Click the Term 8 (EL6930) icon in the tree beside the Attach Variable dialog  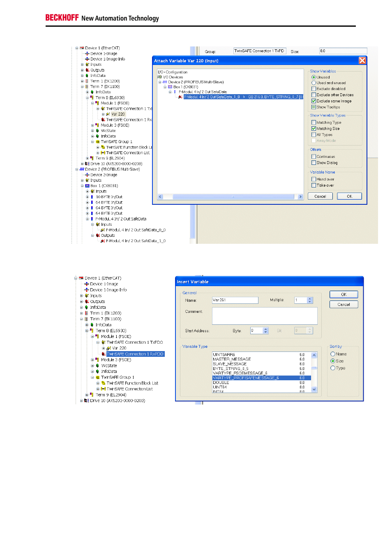92,98
